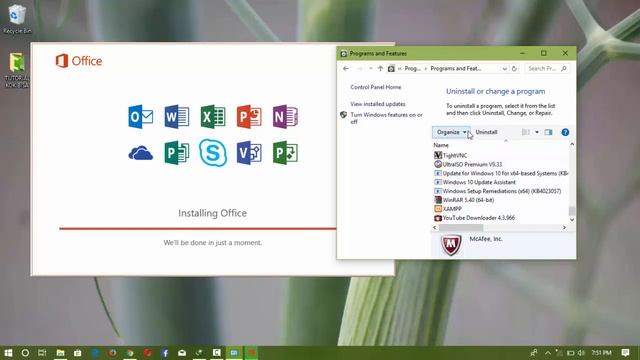Open Task View on the taskbar

coord(42,353)
